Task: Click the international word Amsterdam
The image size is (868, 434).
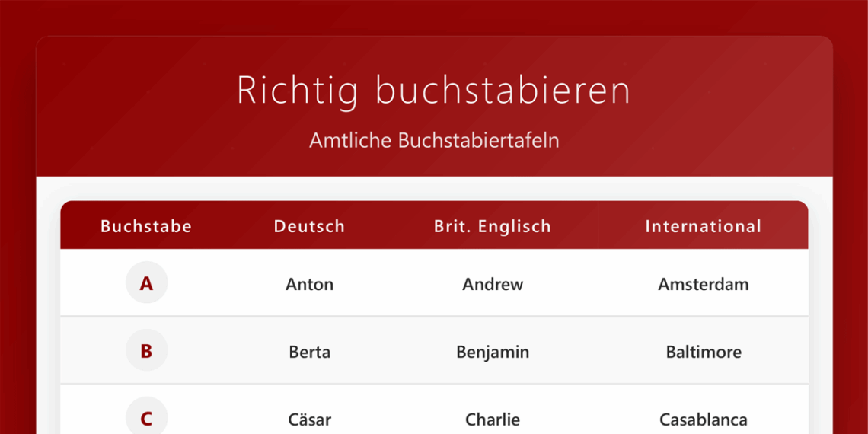Action: coord(703,284)
